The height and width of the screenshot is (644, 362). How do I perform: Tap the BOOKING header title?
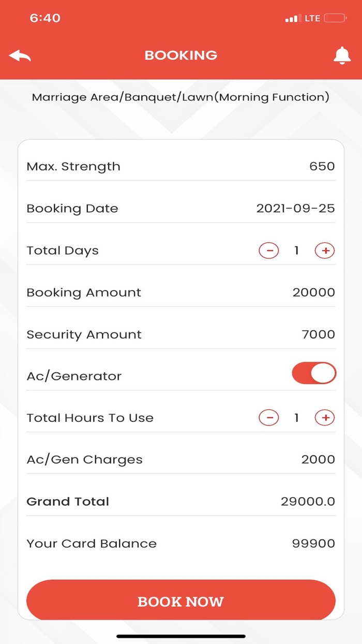pos(180,55)
